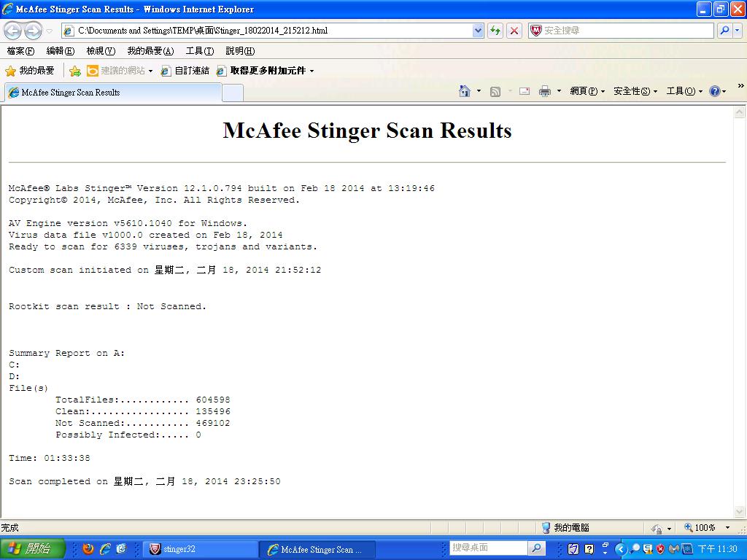Expand the address bar history dropdown
The width and height of the screenshot is (747, 560).
(478, 31)
